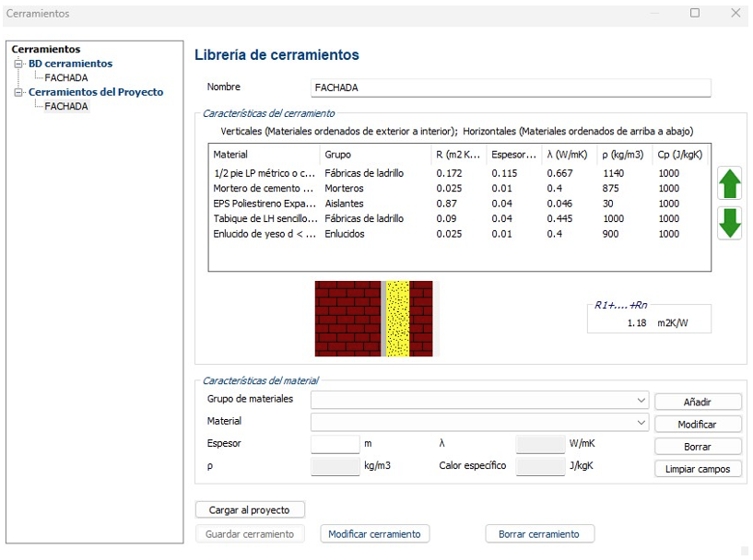The height and width of the screenshot is (560, 753).
Task: Collapse Cerramientos del Proyecto tree node
Action: (x=18, y=93)
